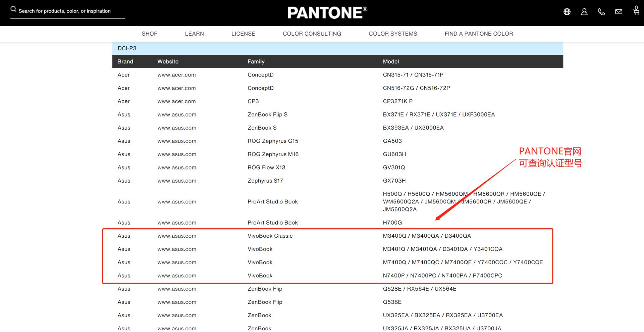Open www.asus.com in the GV301Q row
This screenshot has width=644, height=332.
point(177,168)
